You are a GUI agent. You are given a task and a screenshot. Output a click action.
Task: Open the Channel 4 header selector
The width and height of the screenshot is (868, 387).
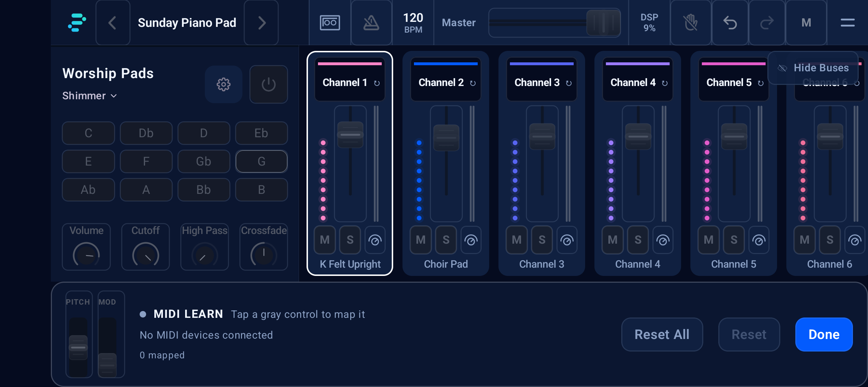tap(638, 80)
